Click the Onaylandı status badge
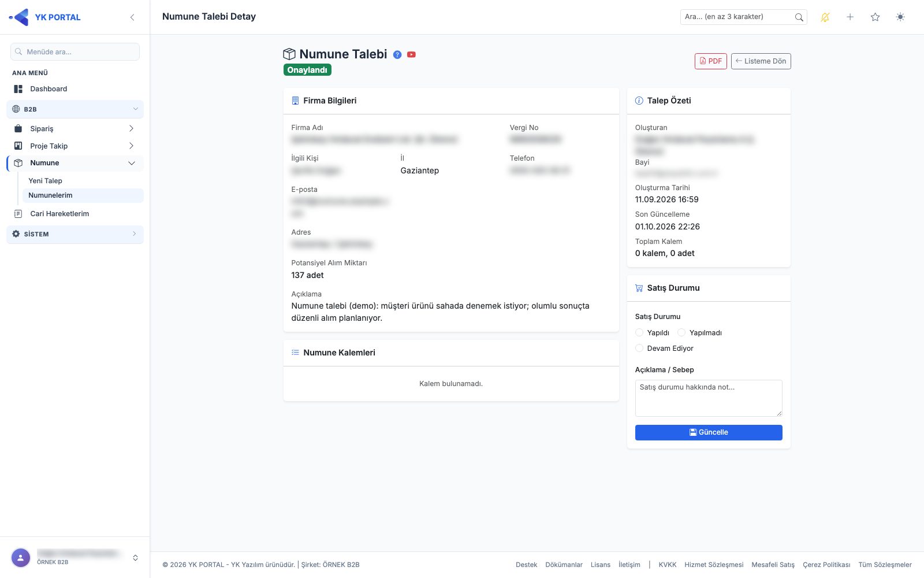Screen dimensions: 924x578 pyautogui.click(x=307, y=70)
